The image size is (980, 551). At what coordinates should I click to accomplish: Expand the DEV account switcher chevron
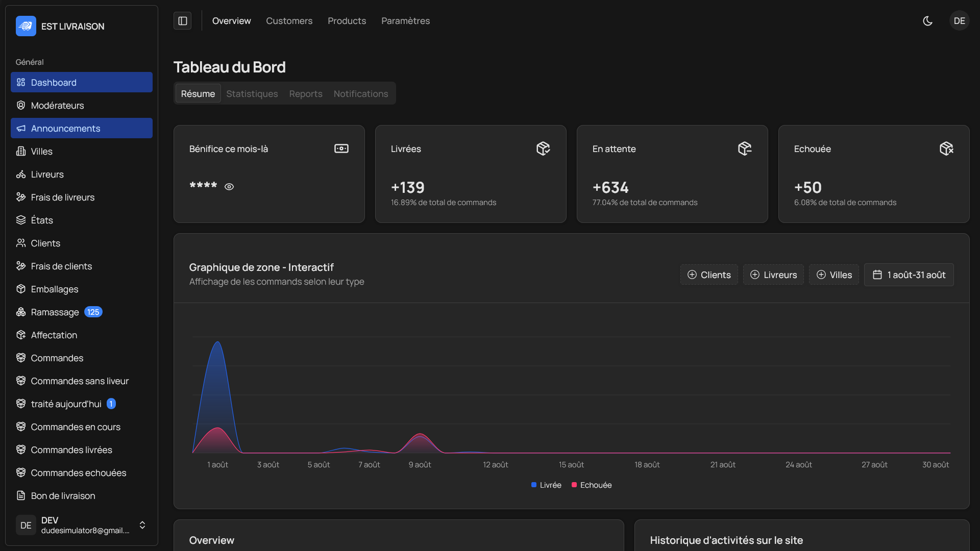pyautogui.click(x=142, y=525)
